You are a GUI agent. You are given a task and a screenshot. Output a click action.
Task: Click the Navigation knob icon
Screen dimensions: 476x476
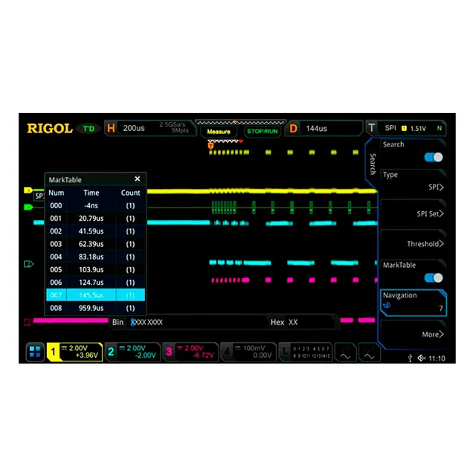click(x=387, y=305)
